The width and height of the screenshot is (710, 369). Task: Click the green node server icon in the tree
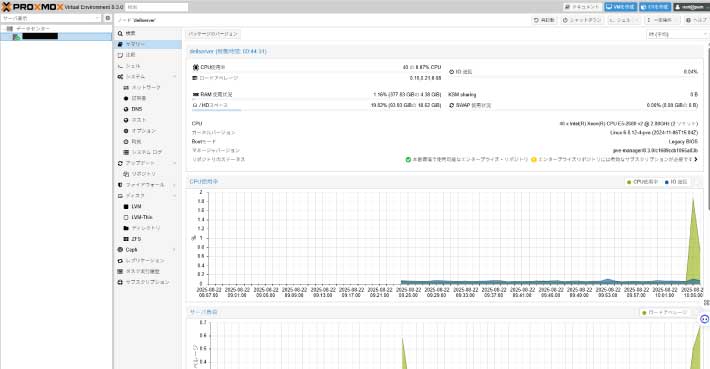[x=17, y=36]
